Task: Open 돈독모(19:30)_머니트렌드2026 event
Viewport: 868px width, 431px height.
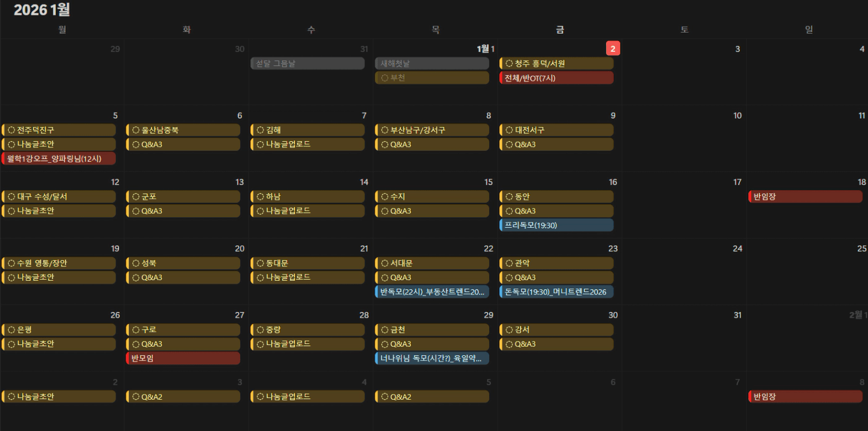Action: point(556,292)
